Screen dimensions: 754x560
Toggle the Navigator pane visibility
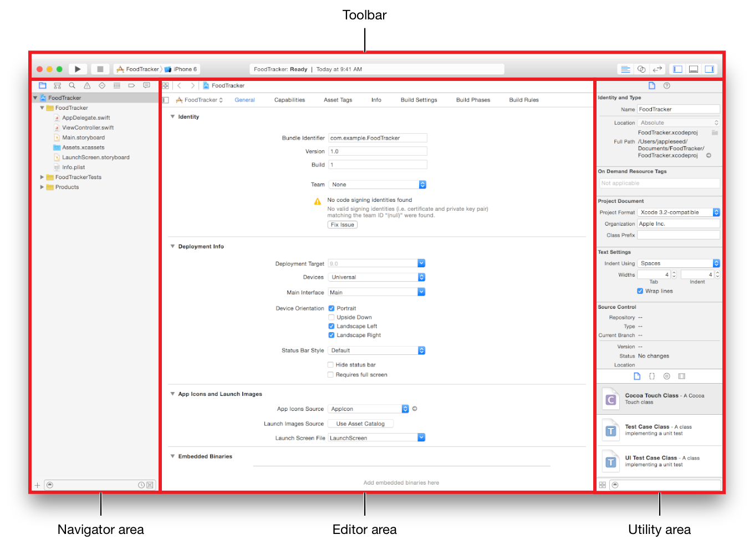coord(677,69)
